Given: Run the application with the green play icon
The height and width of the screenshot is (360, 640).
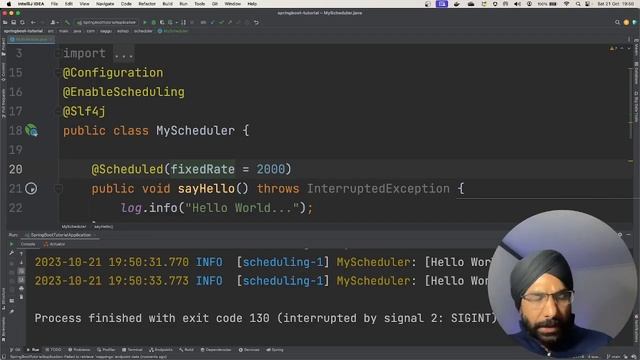Looking at the screenshot, I should [145, 22].
